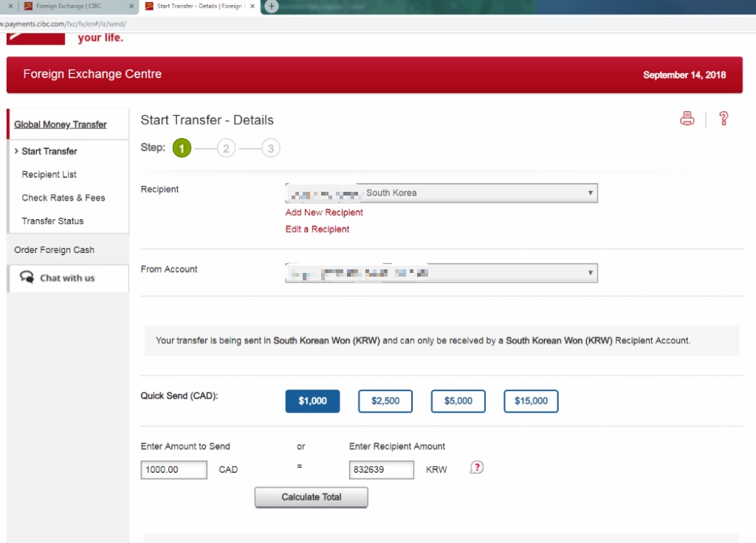
Task: Show help for recipient amount
Action: pos(476,467)
